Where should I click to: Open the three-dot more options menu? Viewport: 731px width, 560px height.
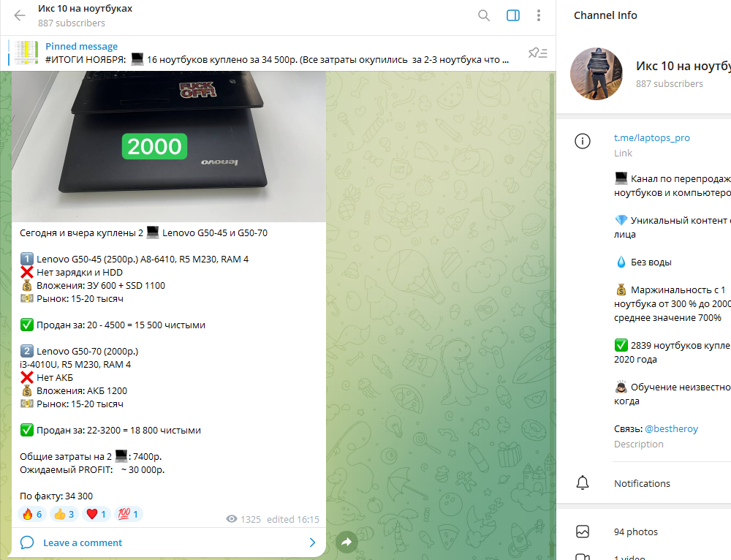[539, 15]
